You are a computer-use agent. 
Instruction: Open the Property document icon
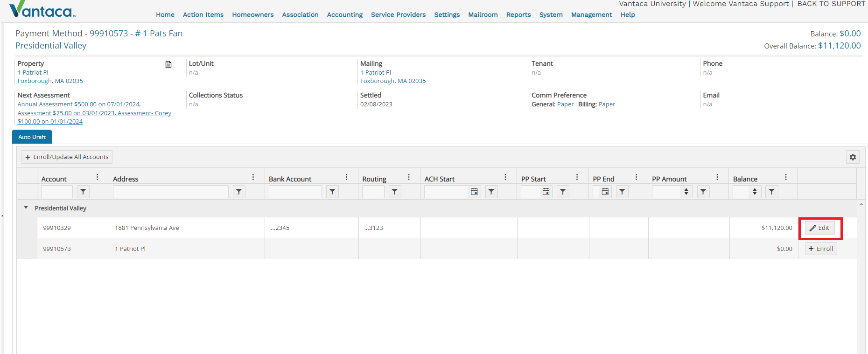click(x=168, y=64)
